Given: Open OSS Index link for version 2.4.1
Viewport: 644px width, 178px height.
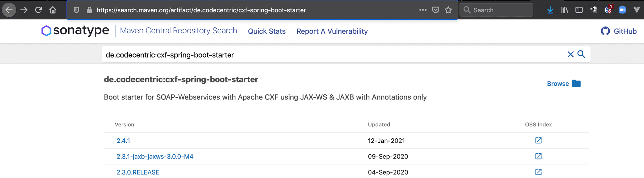Looking at the screenshot, I should coord(538,141).
